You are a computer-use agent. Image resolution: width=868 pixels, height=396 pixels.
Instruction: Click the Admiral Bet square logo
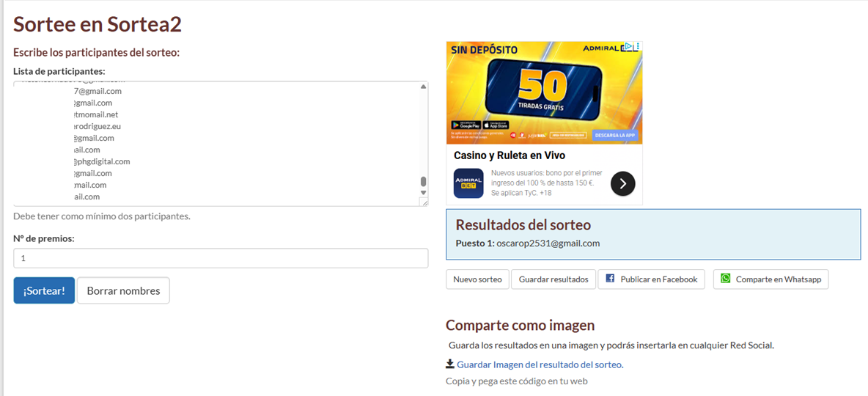[468, 183]
